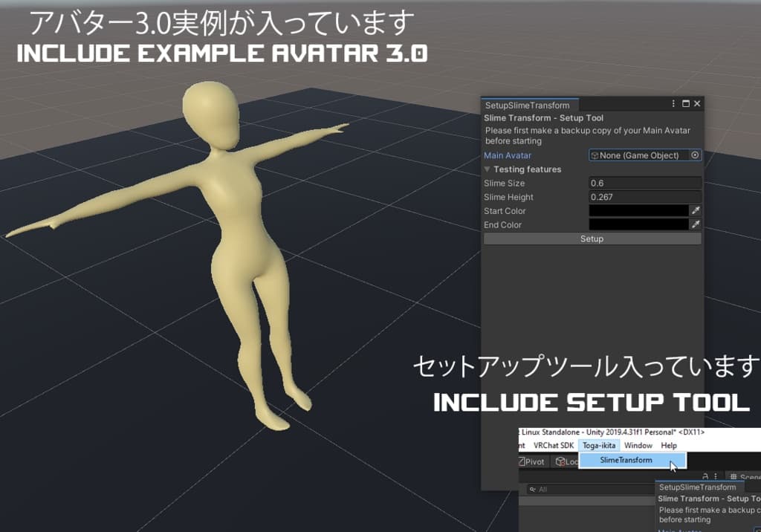
Task: Open the SetupSlimeTransform window's three-dot menu
Action: [673, 105]
